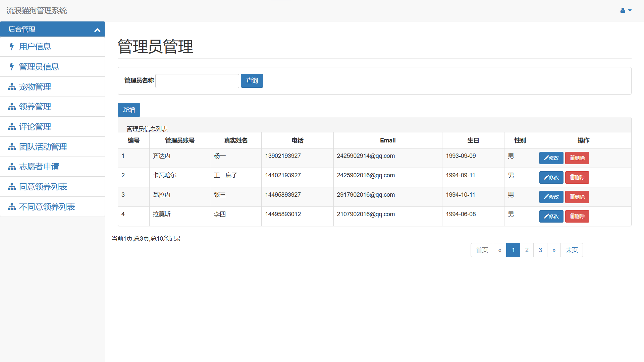The width and height of the screenshot is (644, 362).
Task: Open the user account dropdown menu
Action: (x=626, y=10)
